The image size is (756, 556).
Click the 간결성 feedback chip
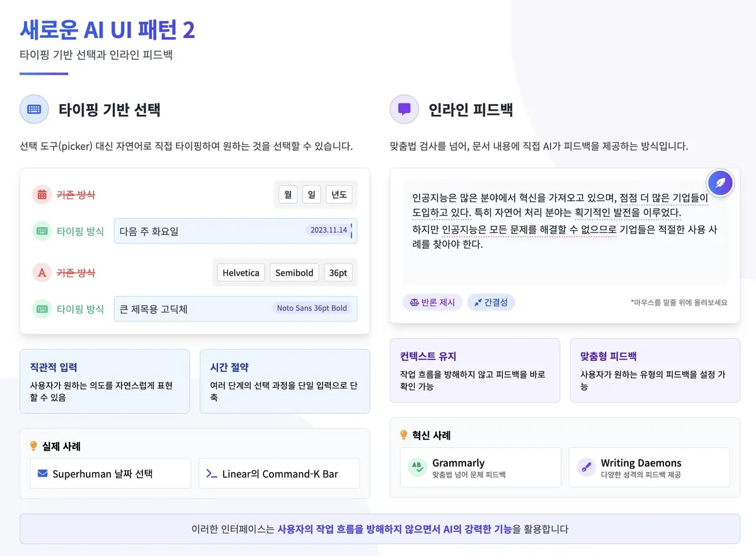point(491,302)
